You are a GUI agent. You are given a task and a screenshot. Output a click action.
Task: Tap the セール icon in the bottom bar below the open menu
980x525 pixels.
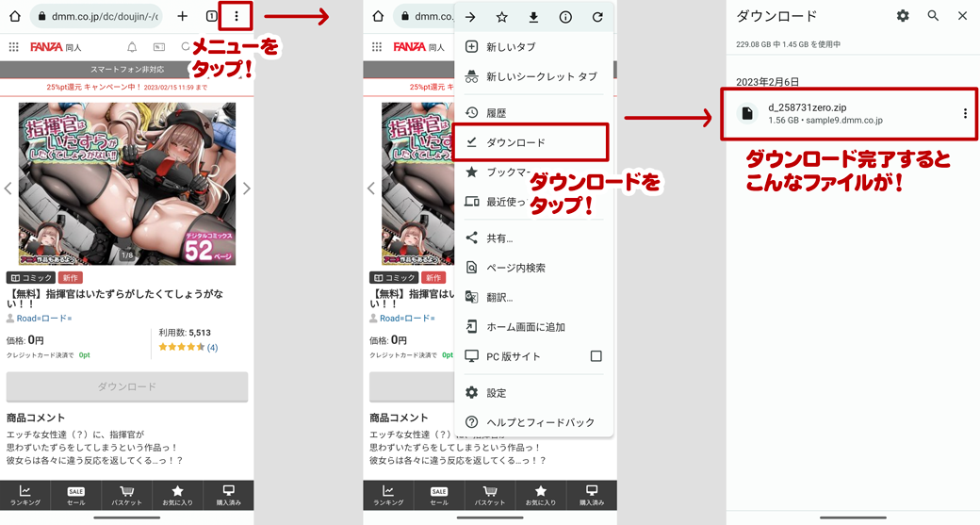coord(439,495)
